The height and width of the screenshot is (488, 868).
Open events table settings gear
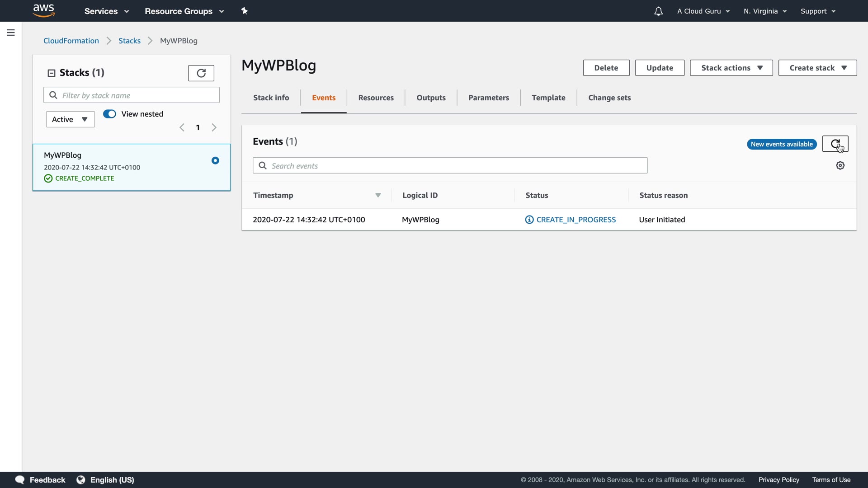(840, 165)
